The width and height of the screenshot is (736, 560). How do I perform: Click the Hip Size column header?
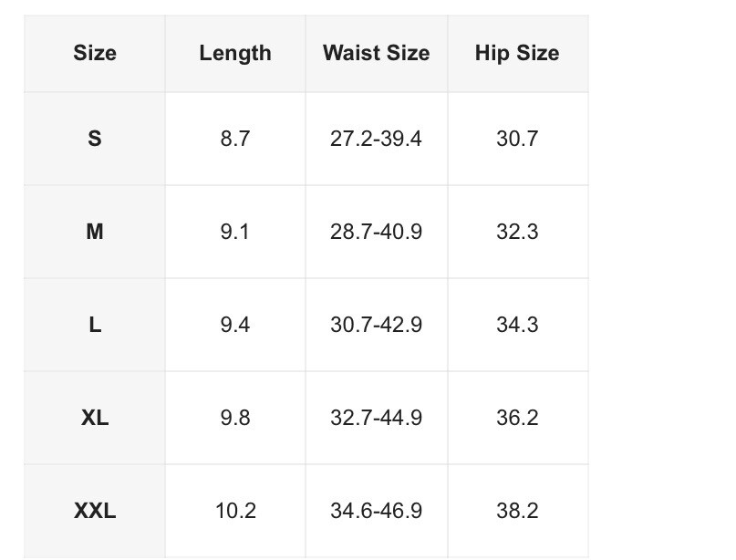(x=517, y=53)
